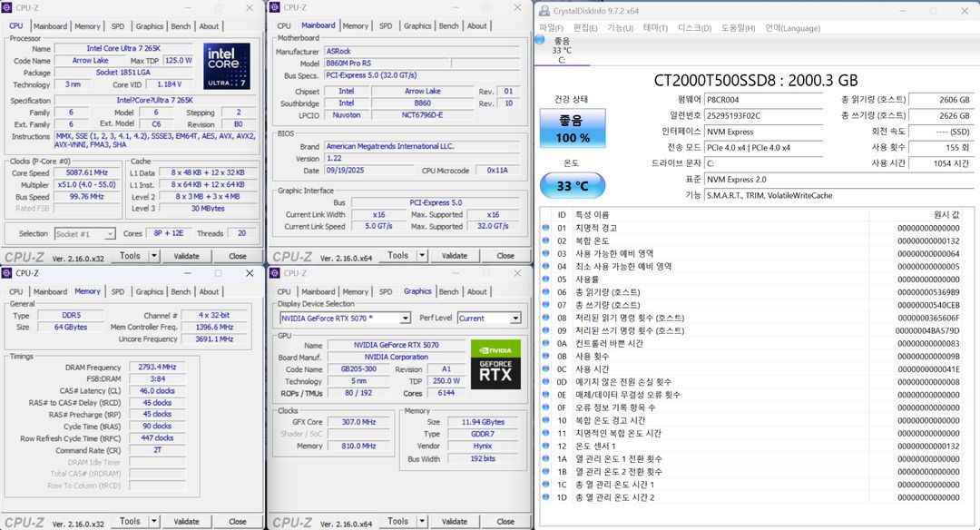The height and width of the screenshot is (530, 980).
Task: Click the status dot for 치명적 경고 row
Action: [x=545, y=228]
